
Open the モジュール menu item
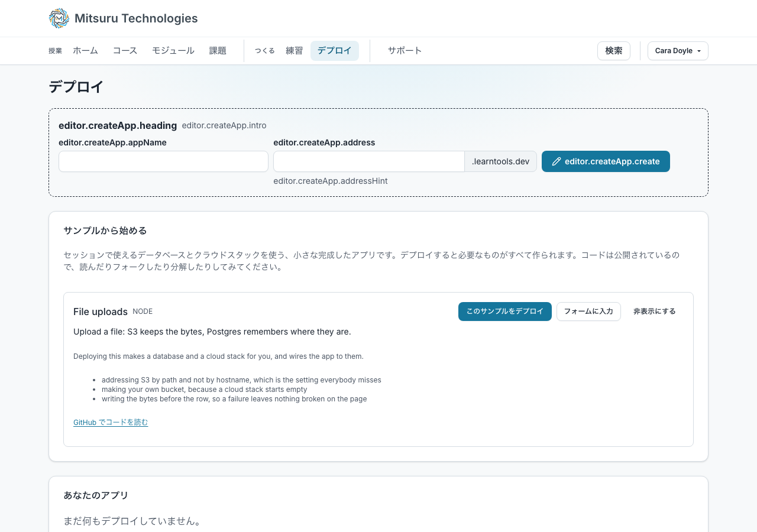coord(173,51)
